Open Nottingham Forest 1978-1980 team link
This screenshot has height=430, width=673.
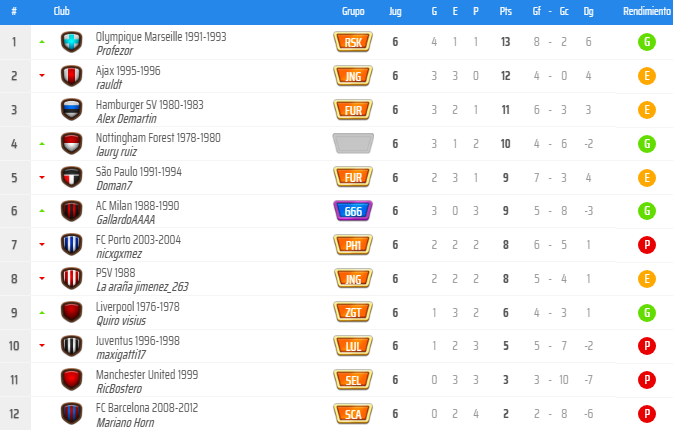(x=158, y=138)
